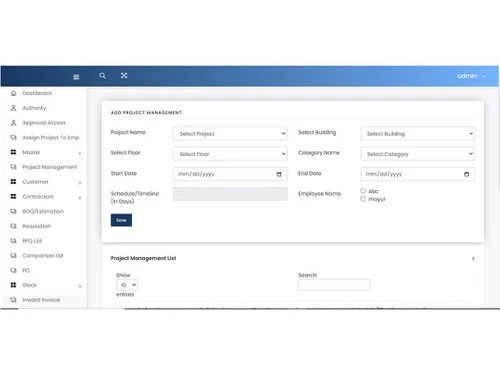Open BOQ/Estimation in sidebar
Image resolution: width=500 pixels, height=375 pixels.
click(x=43, y=211)
